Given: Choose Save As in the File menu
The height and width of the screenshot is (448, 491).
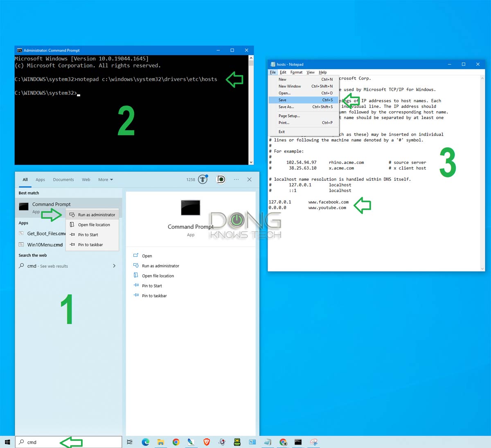Looking at the screenshot, I should 303,107.
